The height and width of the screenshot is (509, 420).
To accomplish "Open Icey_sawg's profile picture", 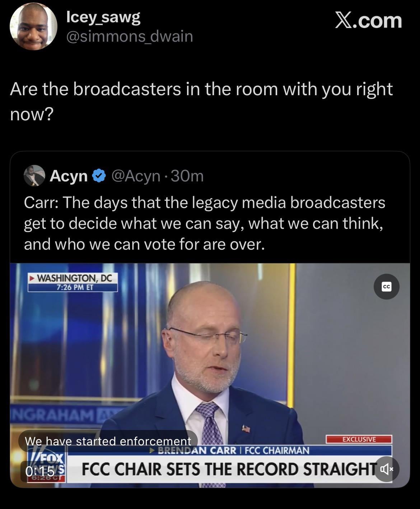I will tap(33, 27).
